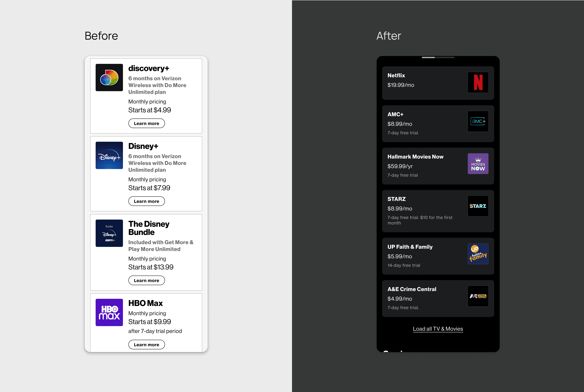Click the discovery+ logo icon
The height and width of the screenshot is (392, 584).
[109, 78]
